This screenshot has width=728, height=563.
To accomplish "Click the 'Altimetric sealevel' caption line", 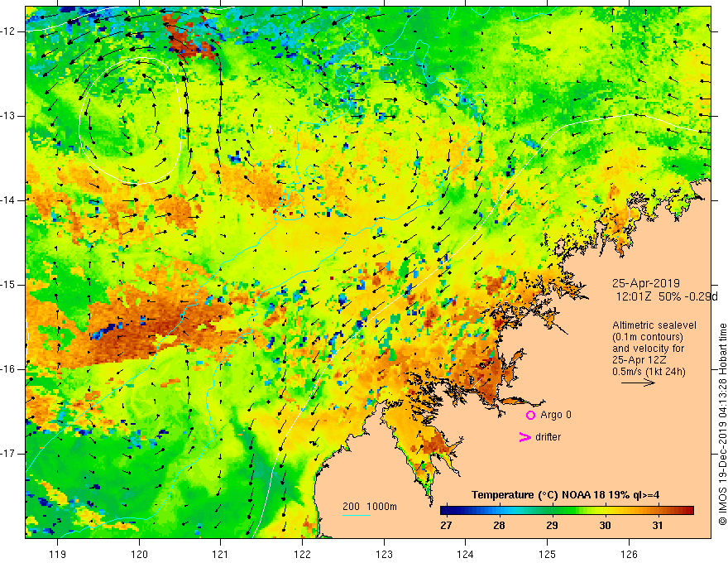I will 654,325.
